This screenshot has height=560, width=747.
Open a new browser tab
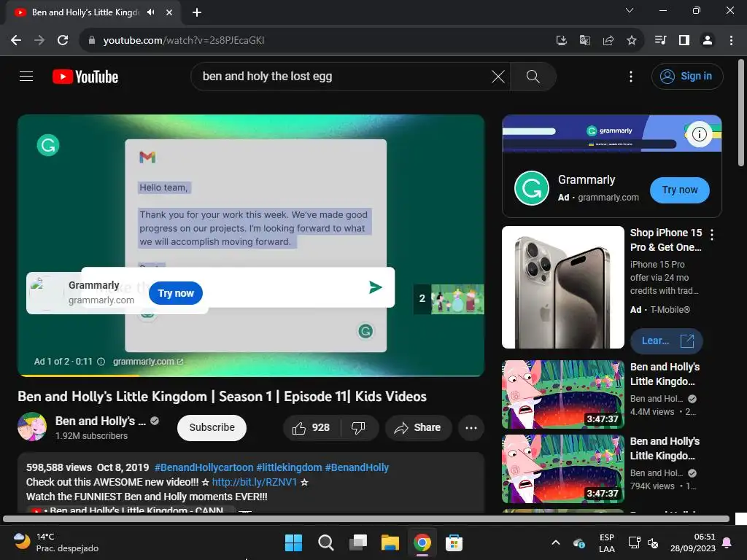(x=197, y=12)
